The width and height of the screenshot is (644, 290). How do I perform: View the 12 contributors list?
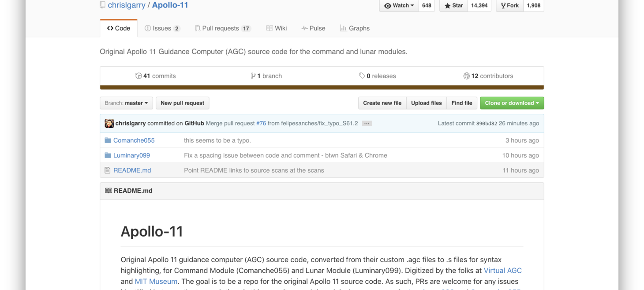coord(488,76)
